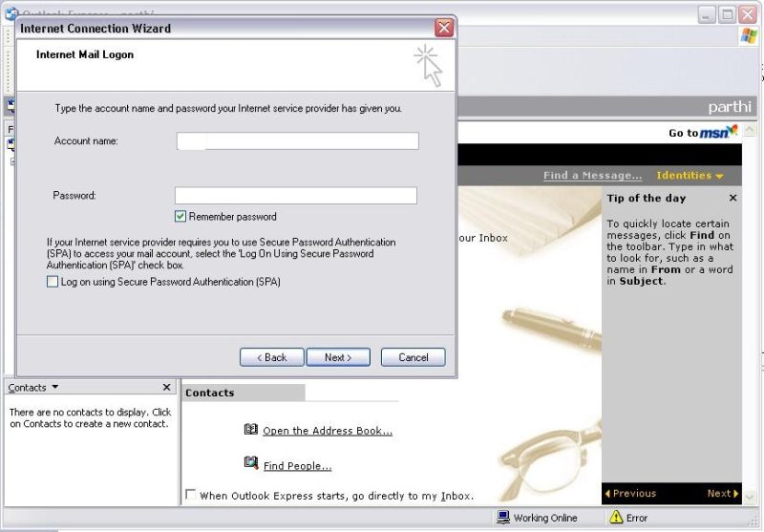
Task: Maximize the Outlook Express window
Action: (727, 14)
